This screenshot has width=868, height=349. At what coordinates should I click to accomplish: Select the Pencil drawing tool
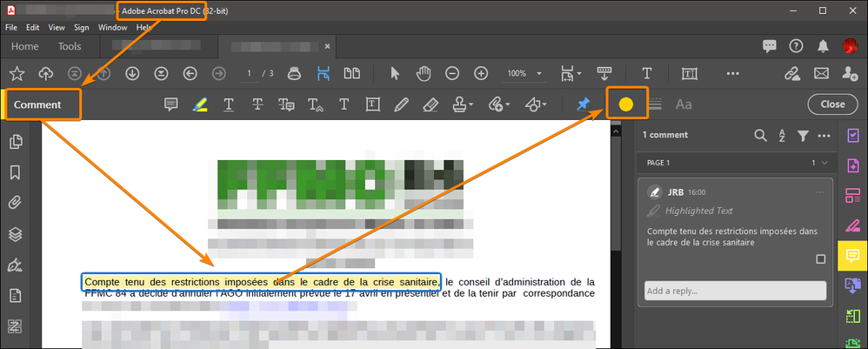click(x=402, y=104)
